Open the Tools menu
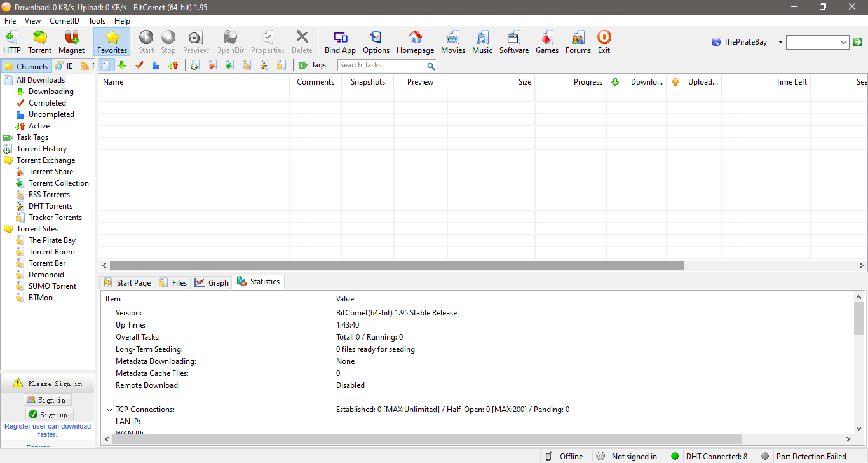The height and width of the screenshot is (463, 868). pyautogui.click(x=97, y=20)
